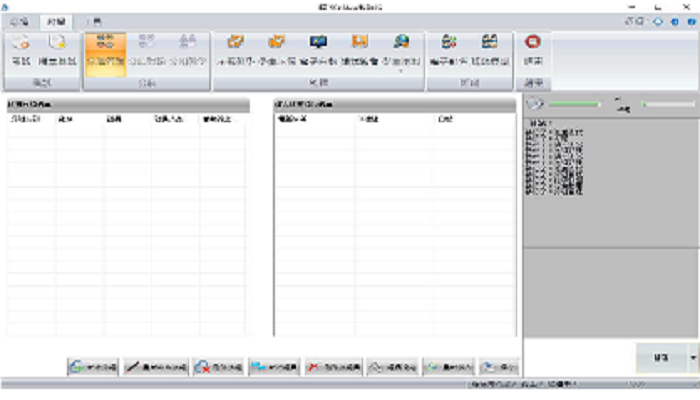The width and height of the screenshot is (700, 400).
Task: Select the highlighted orange ribbon button
Action: point(104,48)
